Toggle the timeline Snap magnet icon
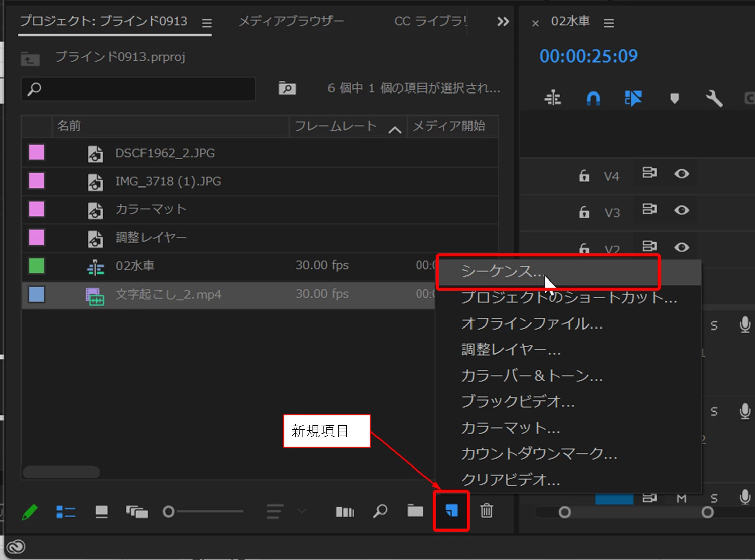755x560 pixels. click(x=593, y=98)
